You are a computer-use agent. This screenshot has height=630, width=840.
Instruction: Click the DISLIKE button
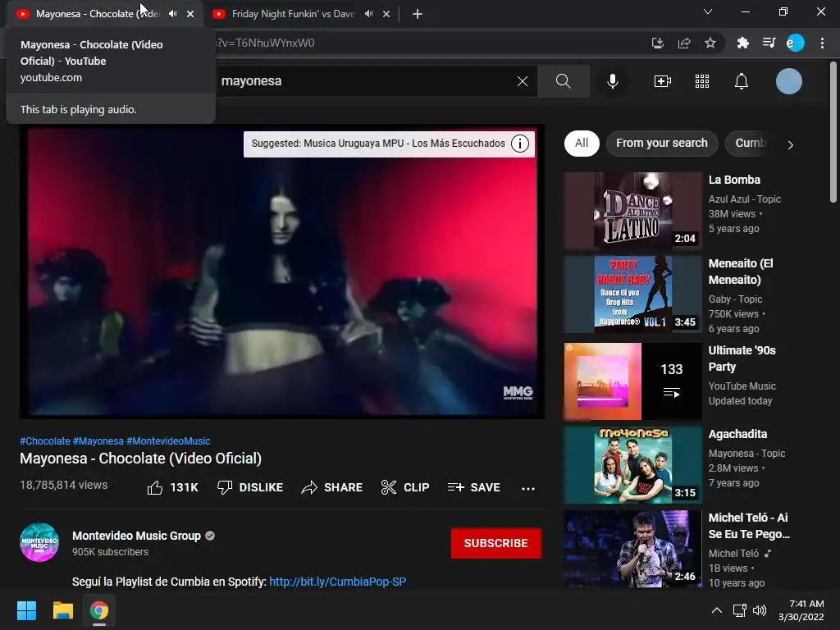point(250,487)
